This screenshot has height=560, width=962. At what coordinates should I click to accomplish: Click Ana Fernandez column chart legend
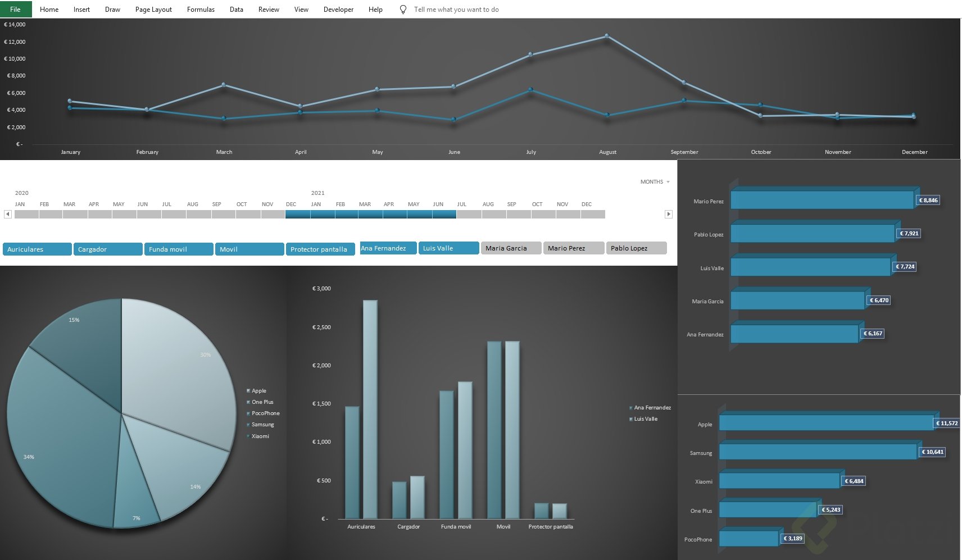[x=650, y=407]
